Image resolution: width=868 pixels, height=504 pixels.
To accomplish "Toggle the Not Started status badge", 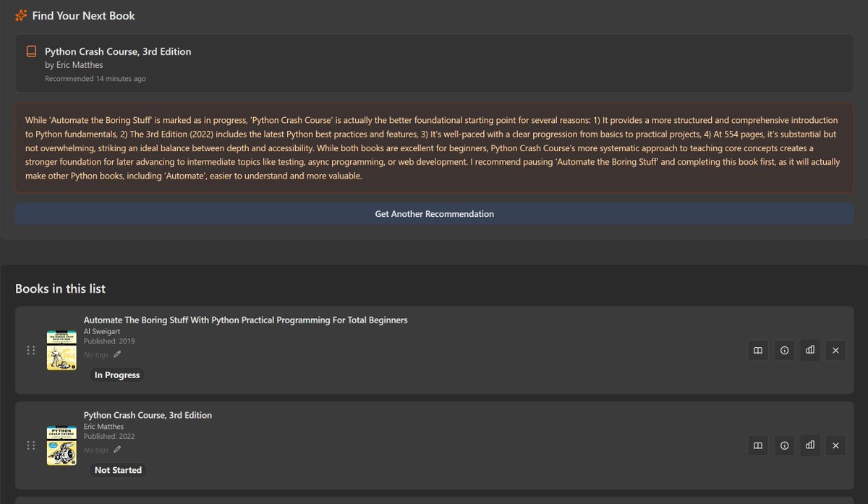I will coord(118,470).
